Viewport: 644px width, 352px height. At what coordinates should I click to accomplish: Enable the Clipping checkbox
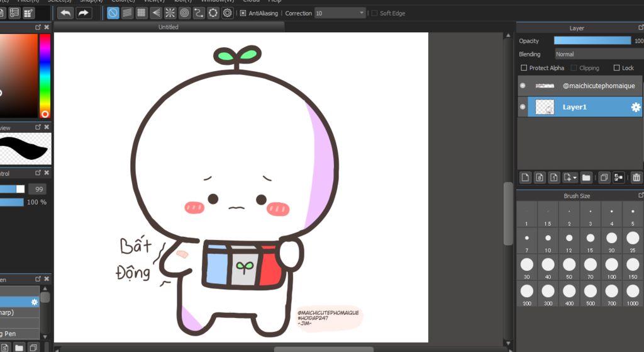574,68
